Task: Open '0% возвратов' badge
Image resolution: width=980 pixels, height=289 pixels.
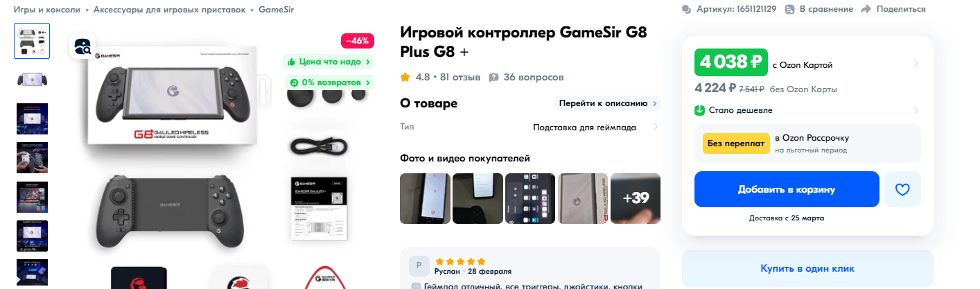Action: point(329,82)
